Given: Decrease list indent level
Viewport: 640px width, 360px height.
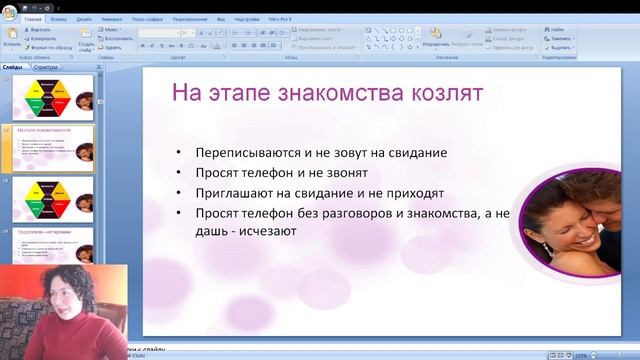Looking at the screenshot, I should click(263, 33).
